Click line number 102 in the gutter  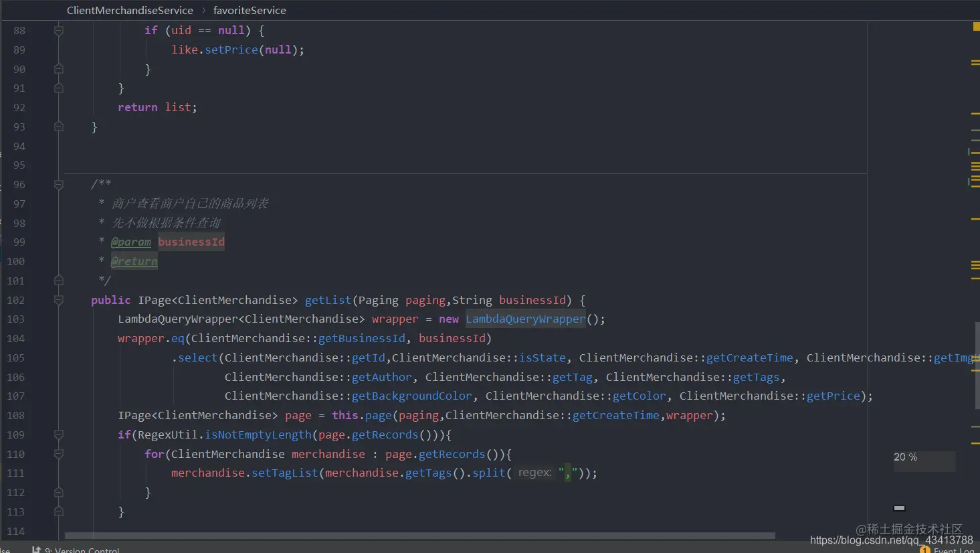15,301
